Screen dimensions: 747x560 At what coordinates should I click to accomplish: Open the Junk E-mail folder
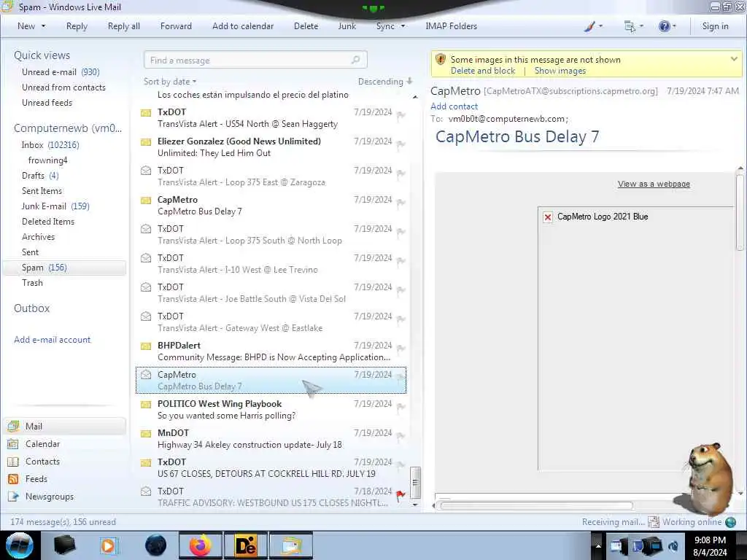point(55,206)
